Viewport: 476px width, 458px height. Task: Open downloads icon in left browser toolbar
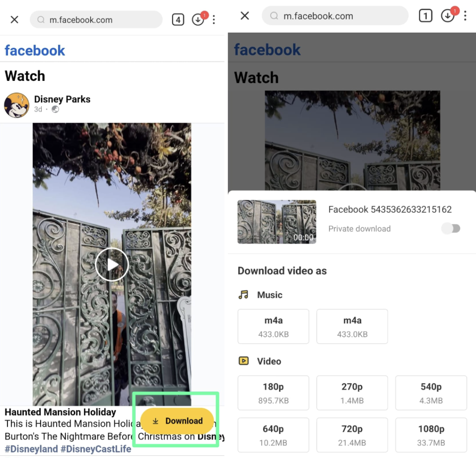click(198, 20)
